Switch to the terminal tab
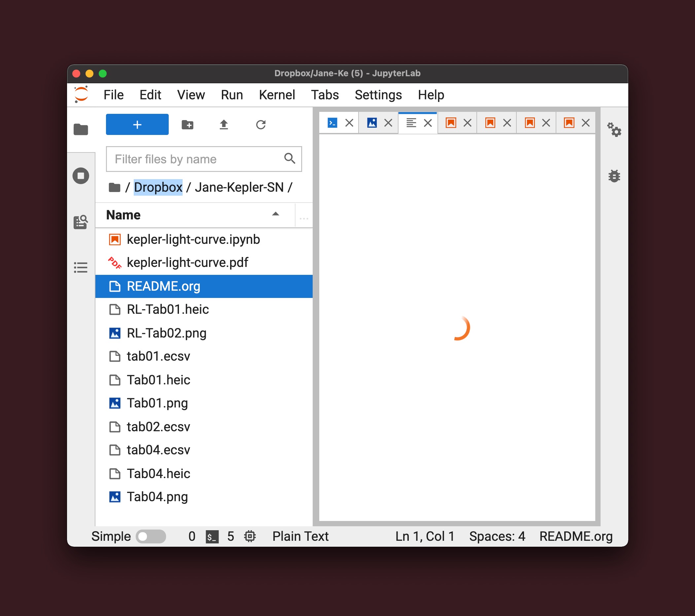Image resolution: width=695 pixels, height=616 pixels. [x=332, y=123]
